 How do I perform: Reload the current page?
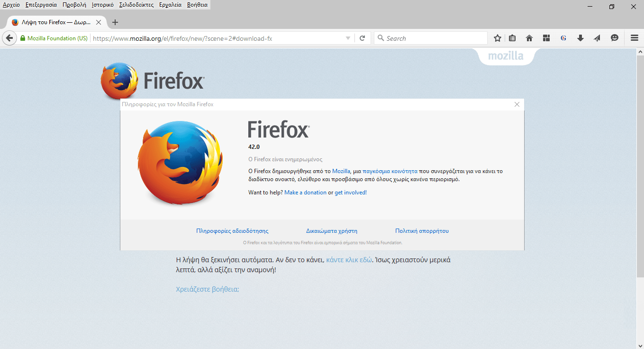pos(362,38)
